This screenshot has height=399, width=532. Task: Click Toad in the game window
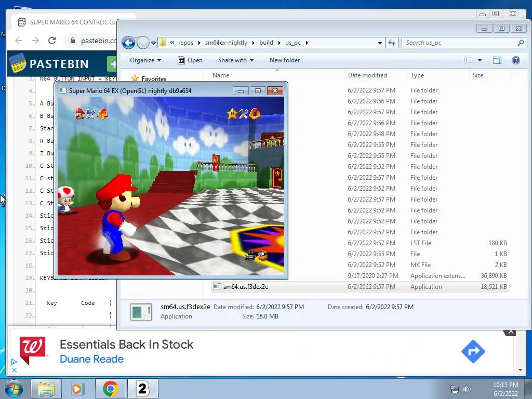pyautogui.click(x=65, y=199)
